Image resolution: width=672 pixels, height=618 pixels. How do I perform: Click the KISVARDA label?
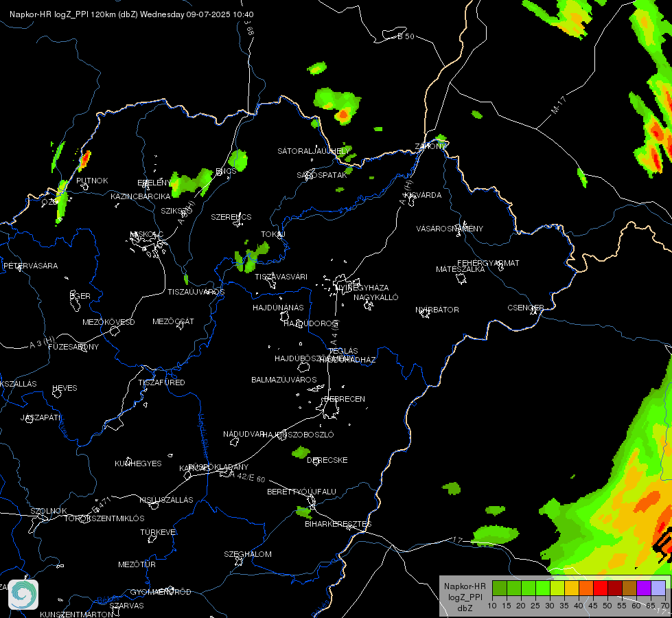(x=423, y=195)
